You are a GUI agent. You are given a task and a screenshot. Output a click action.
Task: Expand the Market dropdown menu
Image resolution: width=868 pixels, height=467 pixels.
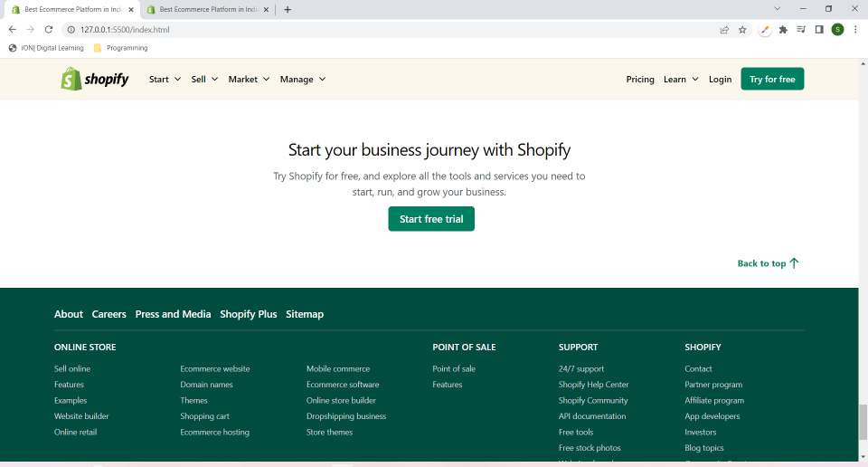point(250,80)
